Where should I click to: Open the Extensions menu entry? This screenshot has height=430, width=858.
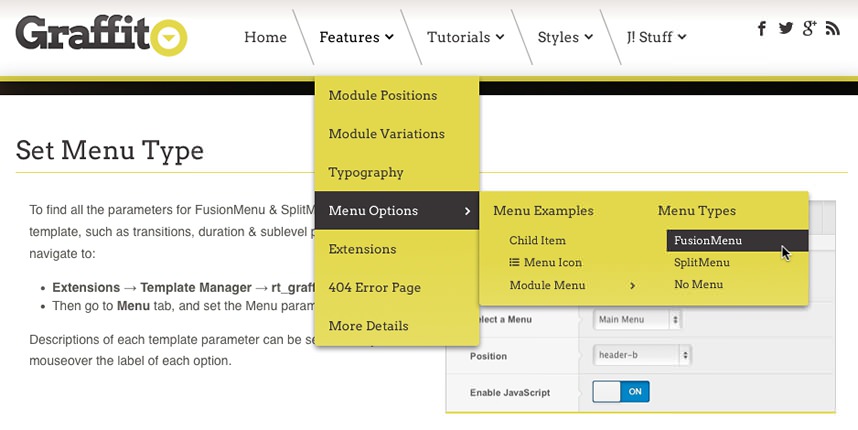397,249
